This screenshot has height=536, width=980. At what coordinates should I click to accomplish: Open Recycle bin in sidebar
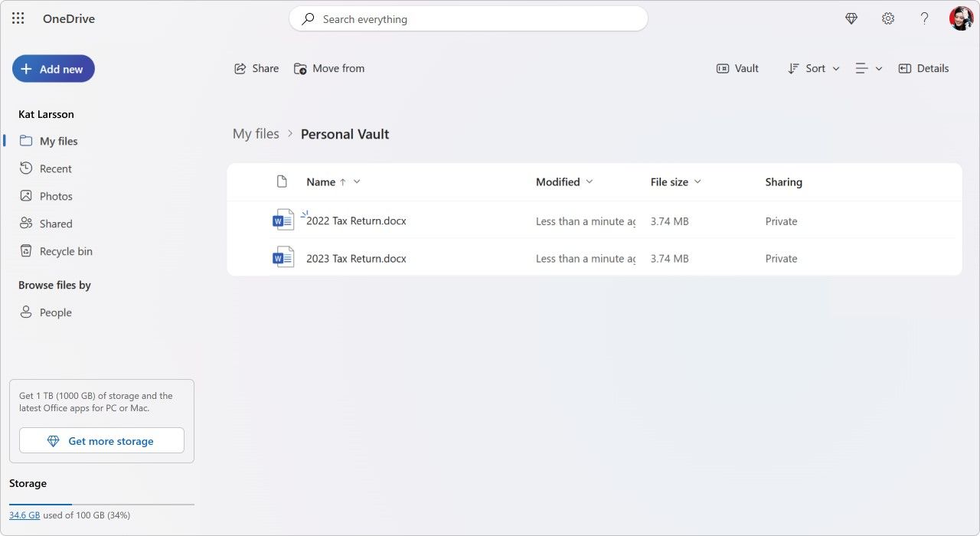point(66,251)
